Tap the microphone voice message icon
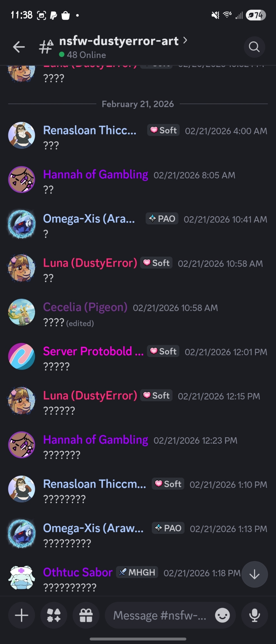 254,615
